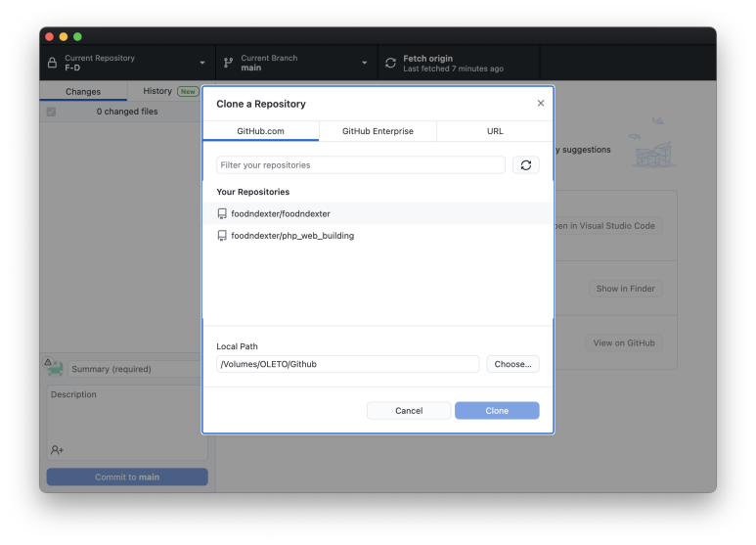Screen dimensions: 756x545
Task: Focus the Filter your repositories field
Action: pos(361,165)
